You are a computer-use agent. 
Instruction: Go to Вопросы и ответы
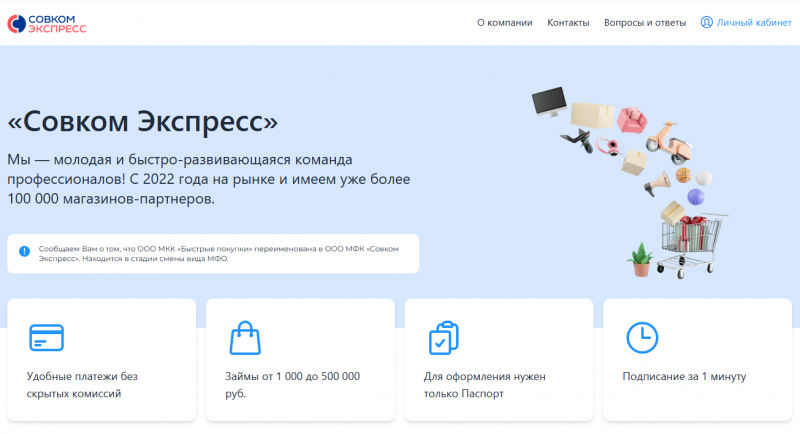645,23
